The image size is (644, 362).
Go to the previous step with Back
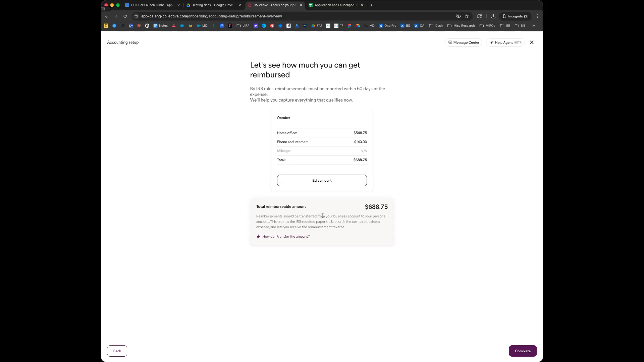click(x=117, y=351)
